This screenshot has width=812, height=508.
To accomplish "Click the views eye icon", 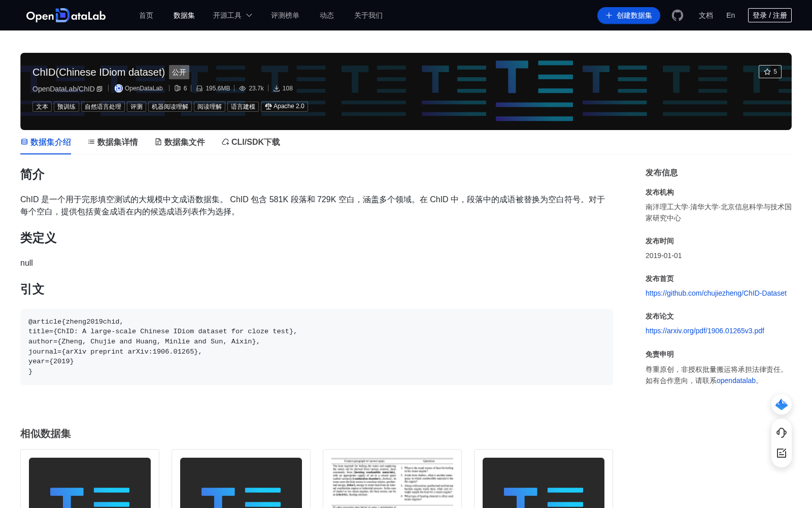I will 243,88.
